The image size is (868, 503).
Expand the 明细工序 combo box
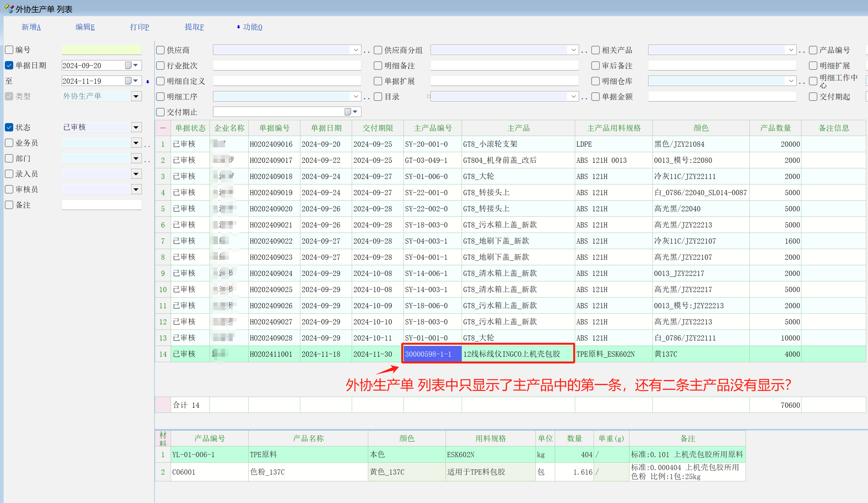(x=356, y=97)
